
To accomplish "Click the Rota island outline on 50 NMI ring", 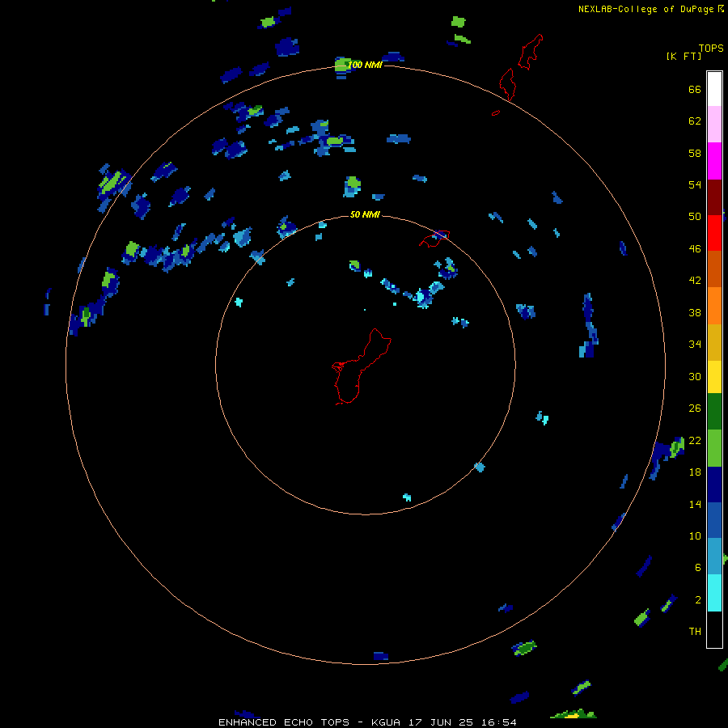I will 434,238.
